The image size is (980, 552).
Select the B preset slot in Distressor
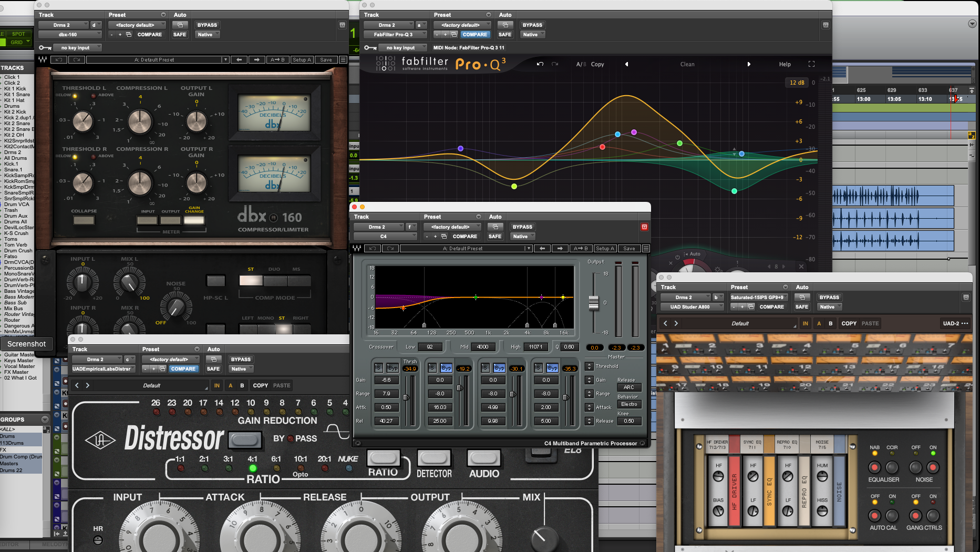[x=242, y=385]
